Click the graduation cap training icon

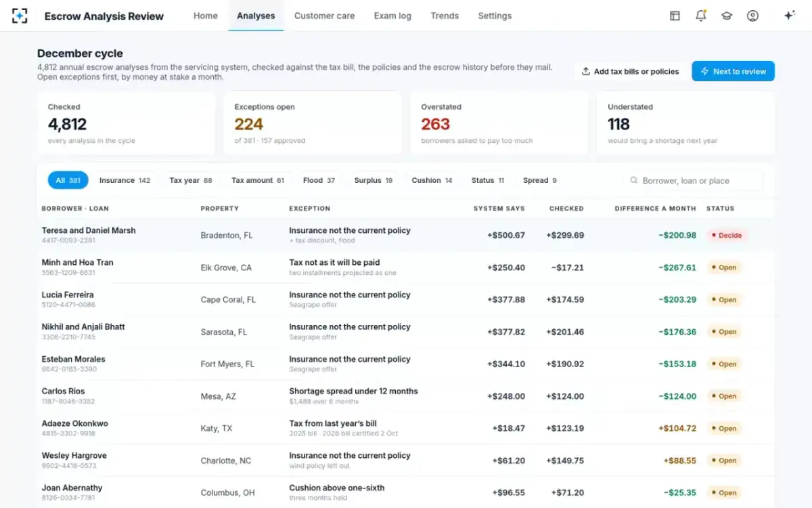pyautogui.click(x=727, y=16)
